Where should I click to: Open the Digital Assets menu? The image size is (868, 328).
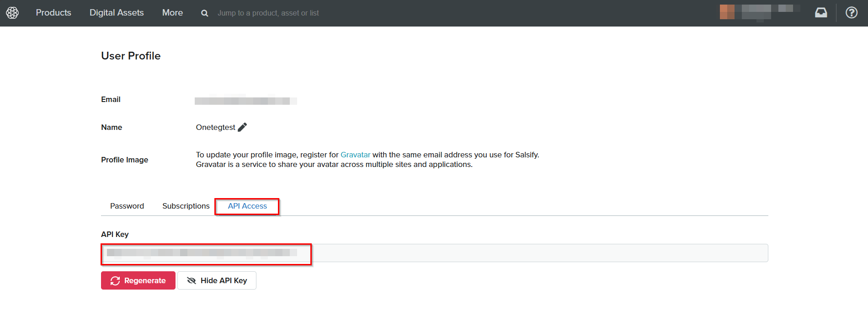click(117, 13)
